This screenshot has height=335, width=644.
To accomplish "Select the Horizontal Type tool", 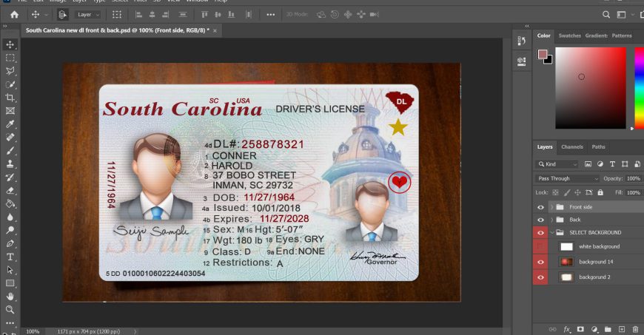I will (10, 257).
